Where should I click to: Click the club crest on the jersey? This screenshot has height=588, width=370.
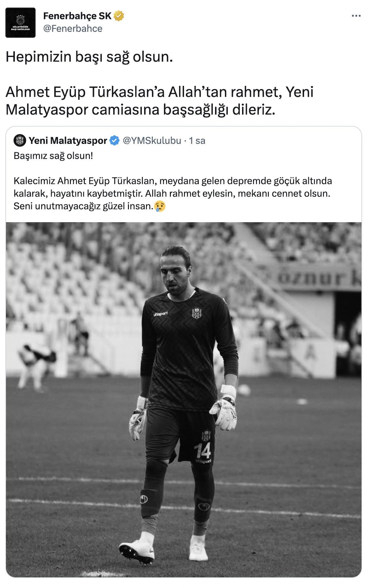coord(196,312)
